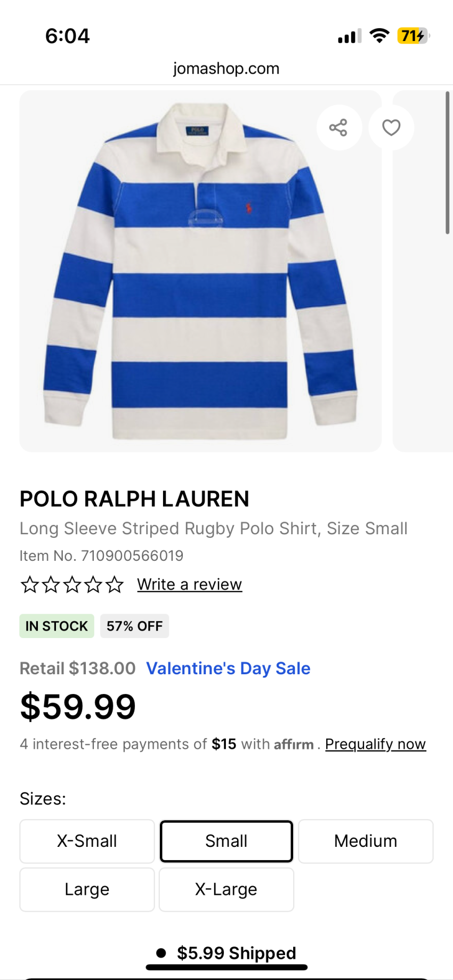Choose the Medium size option
This screenshot has height=980, width=453.
point(366,841)
